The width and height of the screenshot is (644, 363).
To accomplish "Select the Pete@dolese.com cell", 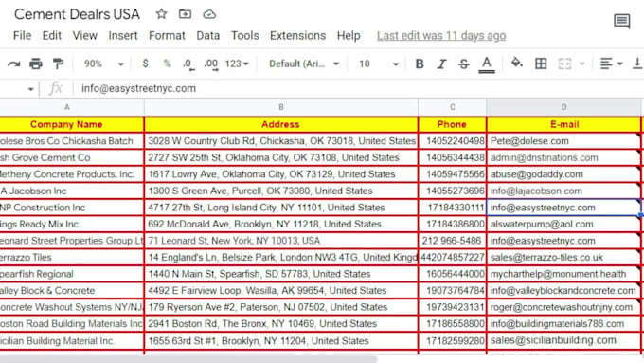I will (563, 141).
